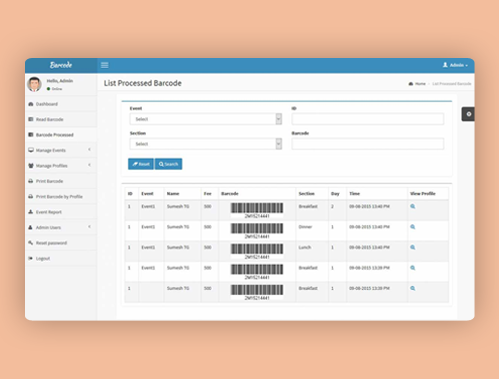Click the Manage Events monitor icon
Image resolution: width=499 pixels, height=379 pixels.
(x=31, y=150)
